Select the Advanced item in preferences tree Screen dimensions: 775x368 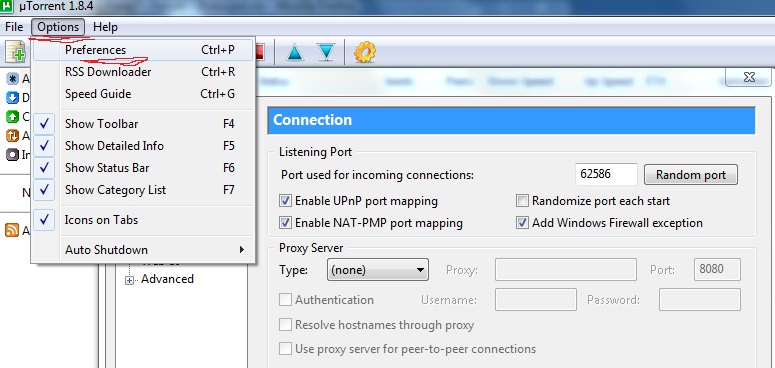[x=167, y=279]
